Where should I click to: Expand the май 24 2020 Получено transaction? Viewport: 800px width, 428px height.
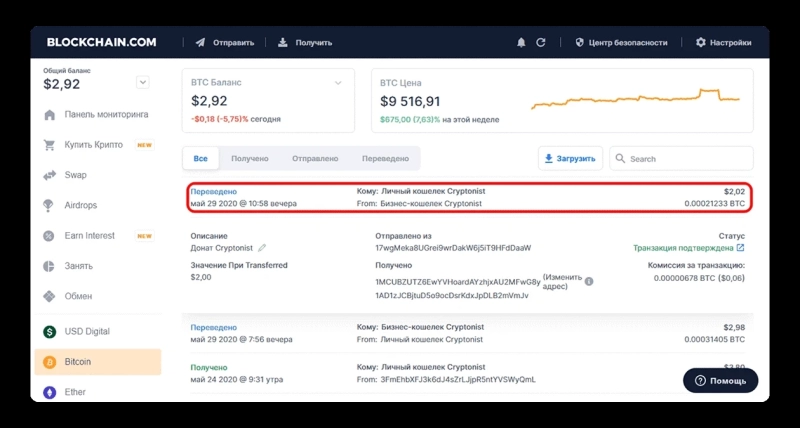468,373
